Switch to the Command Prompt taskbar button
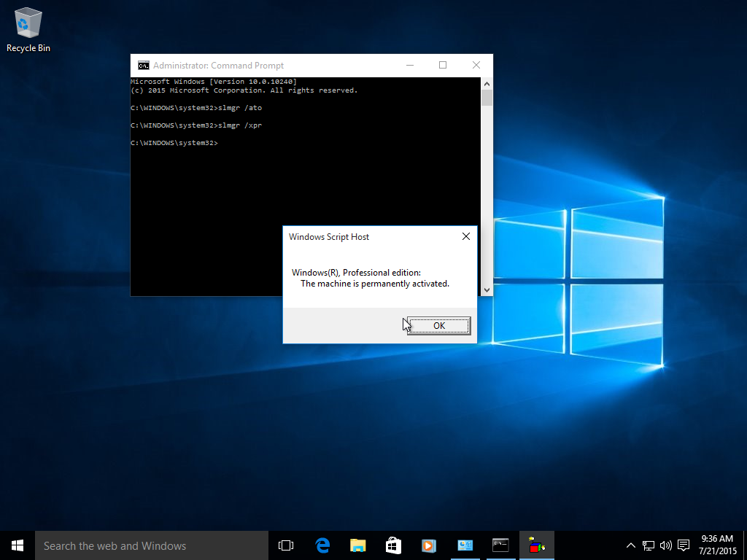 click(500, 545)
